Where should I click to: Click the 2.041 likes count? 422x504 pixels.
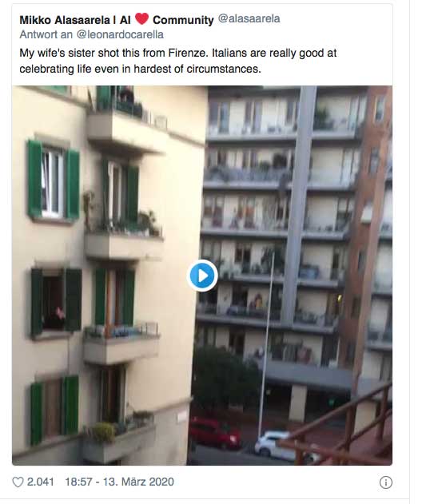point(40,482)
